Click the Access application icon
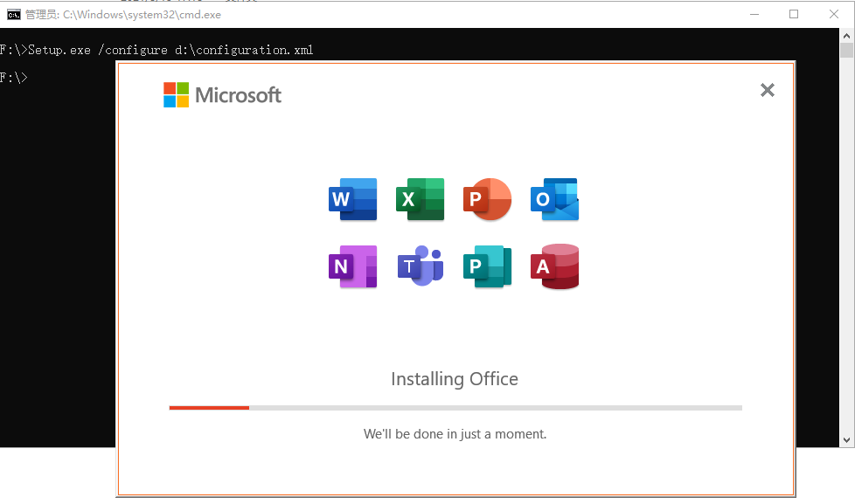Viewport: 855px width, 504px height. (554, 266)
